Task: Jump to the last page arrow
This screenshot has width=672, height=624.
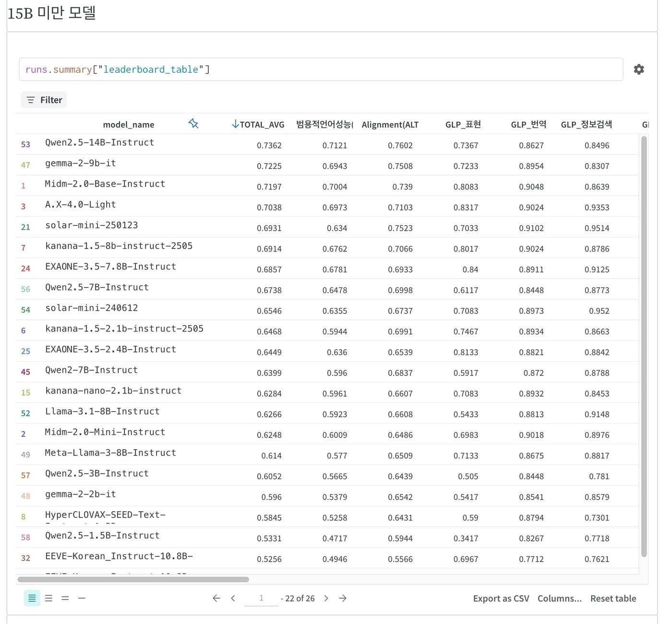Action: coord(343,598)
